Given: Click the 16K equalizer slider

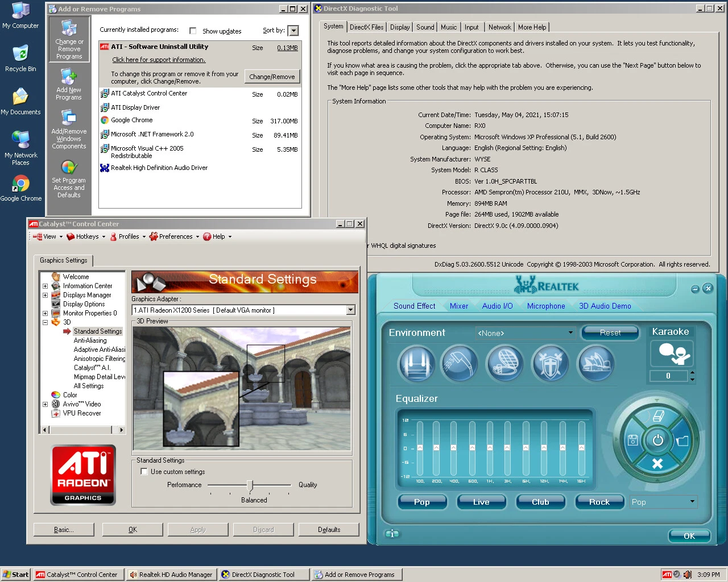Looking at the screenshot, I should [x=582, y=448].
